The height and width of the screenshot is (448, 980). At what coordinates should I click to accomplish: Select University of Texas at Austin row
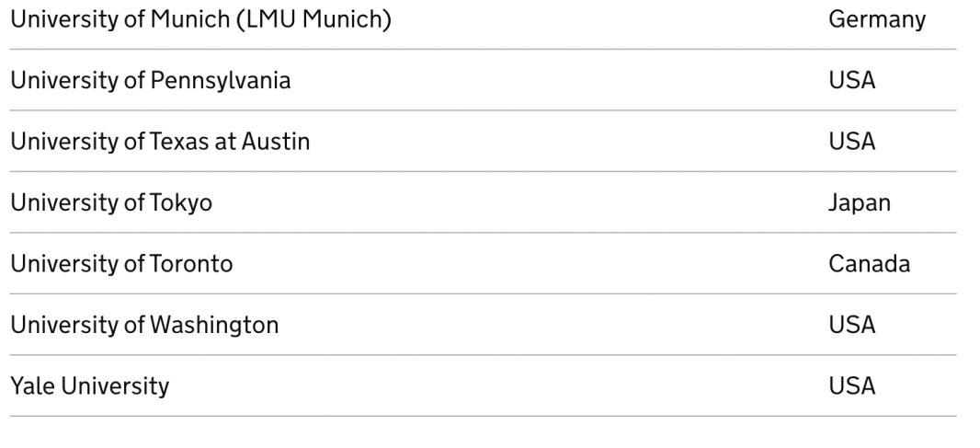pyautogui.click(x=484, y=142)
